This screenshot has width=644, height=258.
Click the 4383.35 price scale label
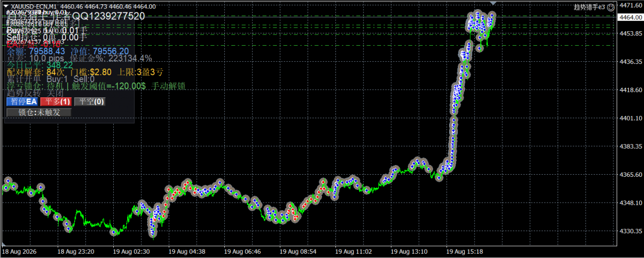click(x=631, y=146)
